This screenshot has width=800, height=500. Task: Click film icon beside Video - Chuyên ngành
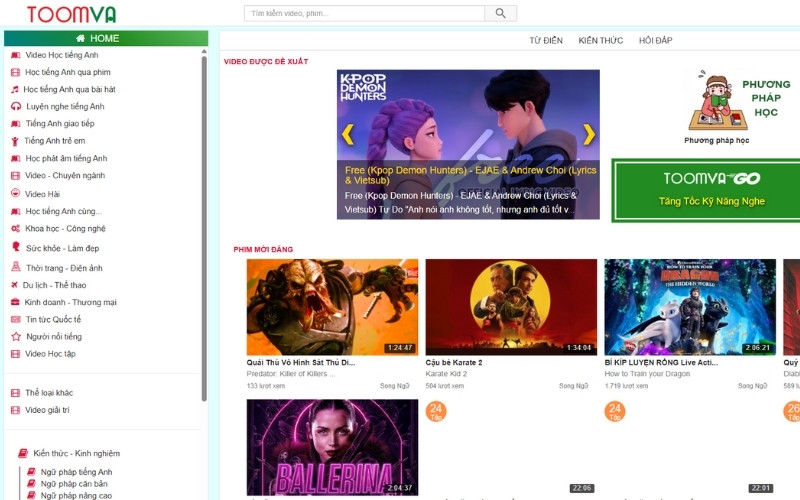[x=16, y=176]
